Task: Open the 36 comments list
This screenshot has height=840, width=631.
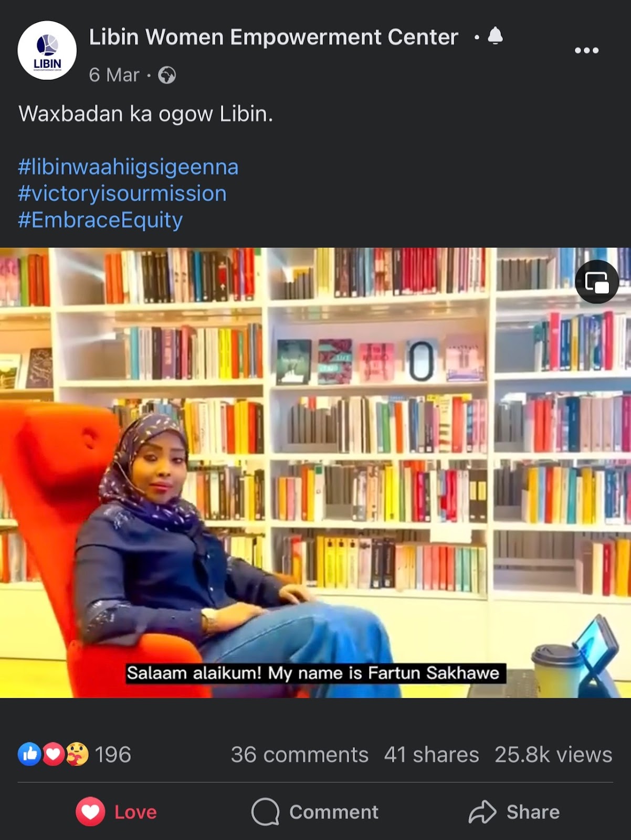Action: [x=300, y=754]
